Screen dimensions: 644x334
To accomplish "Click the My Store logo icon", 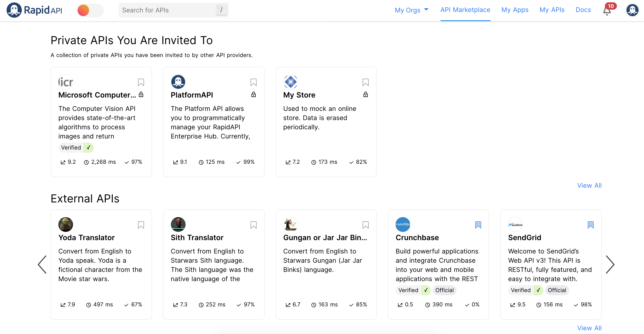I will point(290,82).
